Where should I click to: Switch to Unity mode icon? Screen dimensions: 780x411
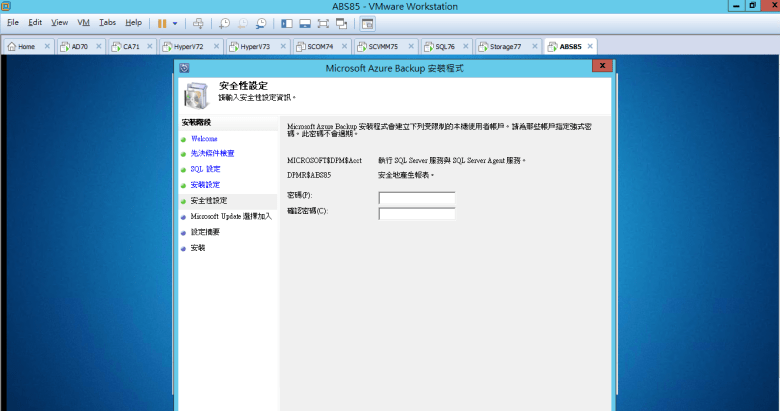click(342, 22)
